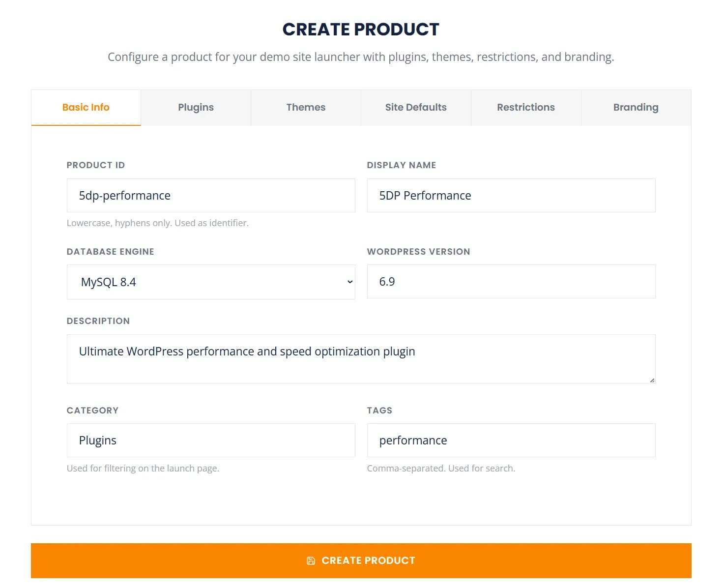The height and width of the screenshot is (588, 724).
Task: Click the Tags input field
Action: click(511, 440)
